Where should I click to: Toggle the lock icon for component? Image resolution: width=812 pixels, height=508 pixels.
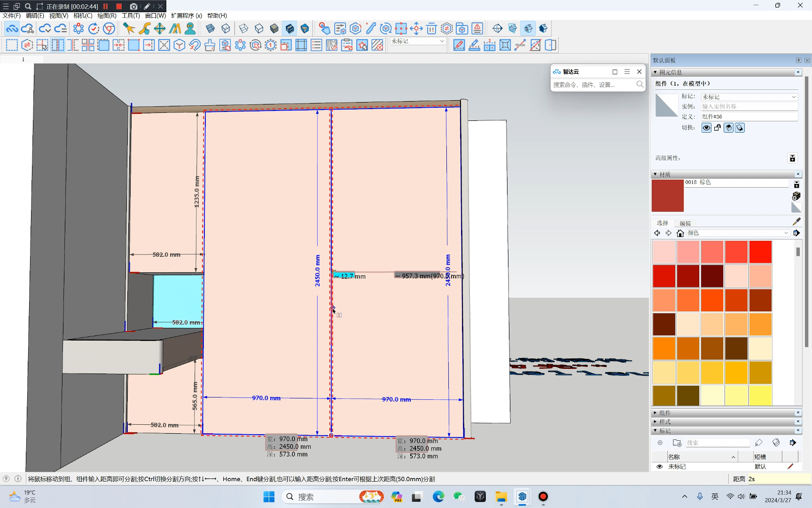pyautogui.click(x=718, y=128)
